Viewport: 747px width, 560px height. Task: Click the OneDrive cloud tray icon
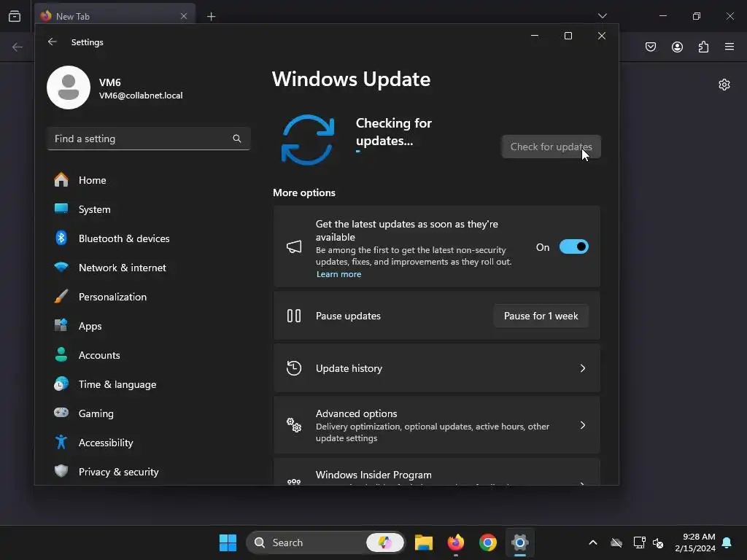pyautogui.click(x=616, y=542)
